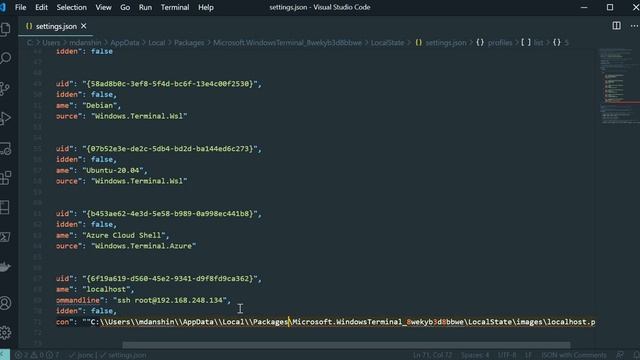Screen dimensions: 640x360
Task: Open the File menu
Action: [x=20, y=7]
